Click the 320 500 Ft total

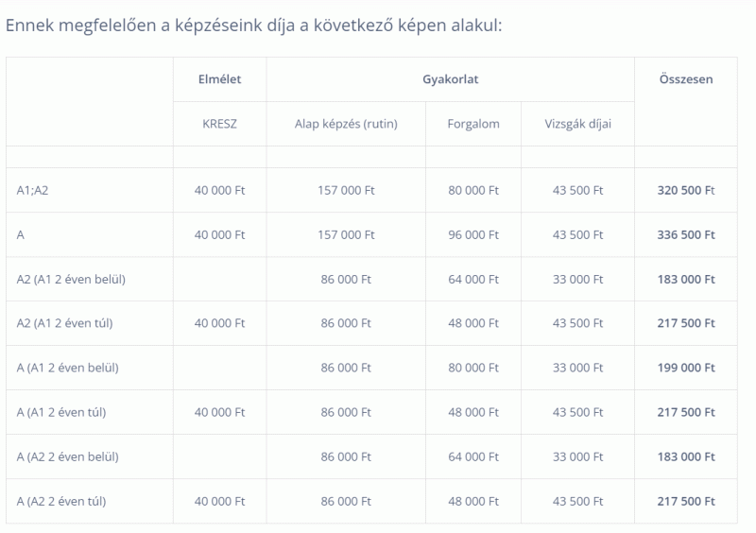pyautogui.click(x=686, y=191)
